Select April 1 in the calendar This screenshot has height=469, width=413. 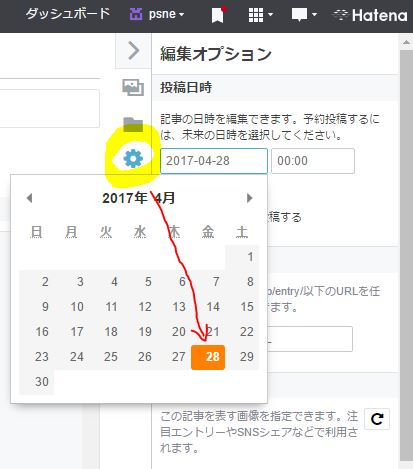point(242,257)
